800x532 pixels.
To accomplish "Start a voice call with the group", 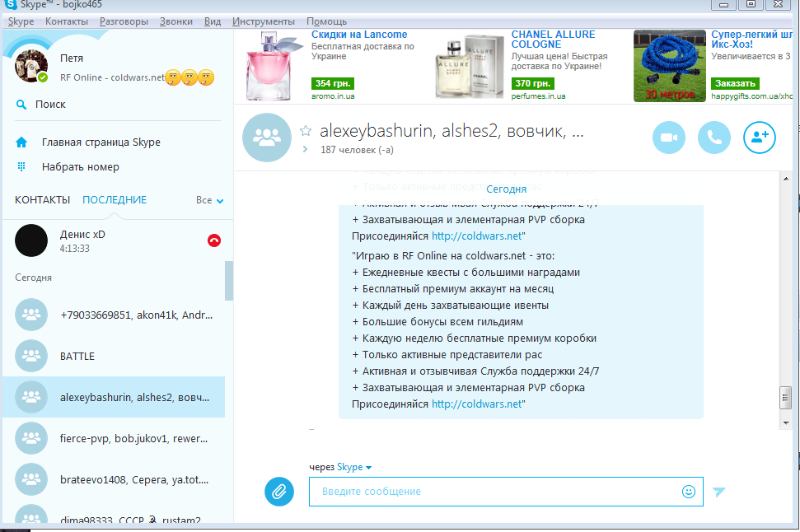I will click(x=713, y=138).
